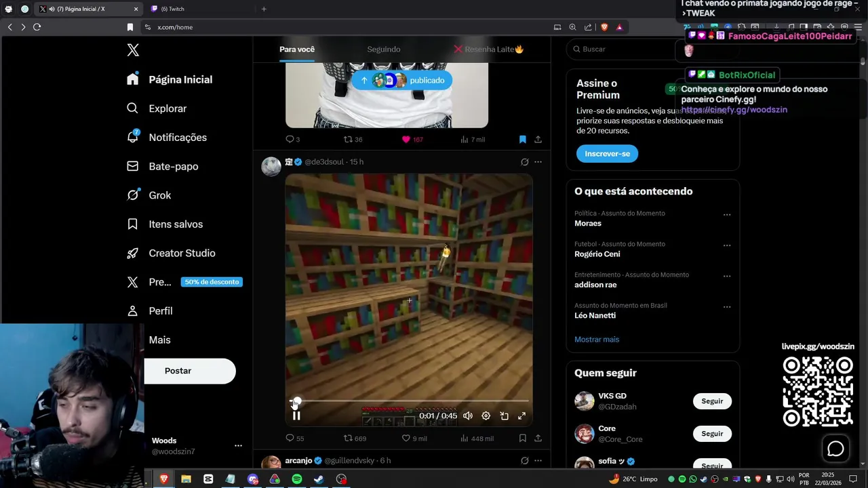Pause the Minecraft video
Image resolution: width=868 pixels, height=488 pixels.
pyautogui.click(x=296, y=415)
